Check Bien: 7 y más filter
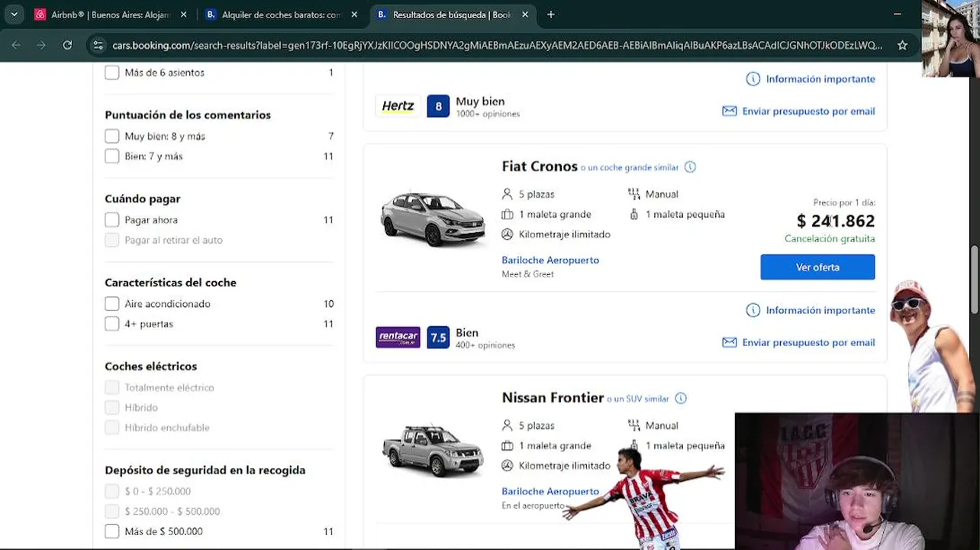This screenshot has width=980, height=550. [112, 156]
